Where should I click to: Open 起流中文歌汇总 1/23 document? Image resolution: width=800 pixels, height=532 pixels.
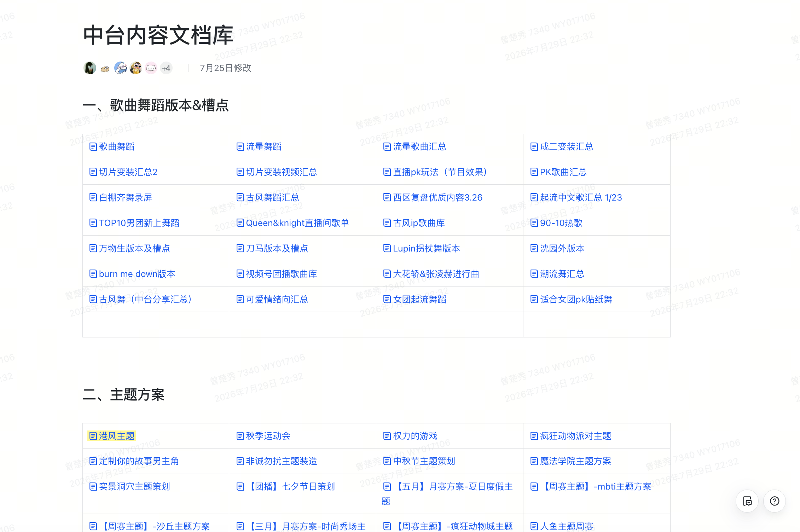[576, 197]
